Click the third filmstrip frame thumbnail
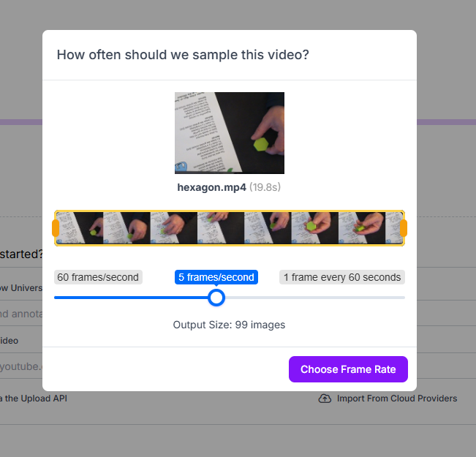 [x=174, y=228]
